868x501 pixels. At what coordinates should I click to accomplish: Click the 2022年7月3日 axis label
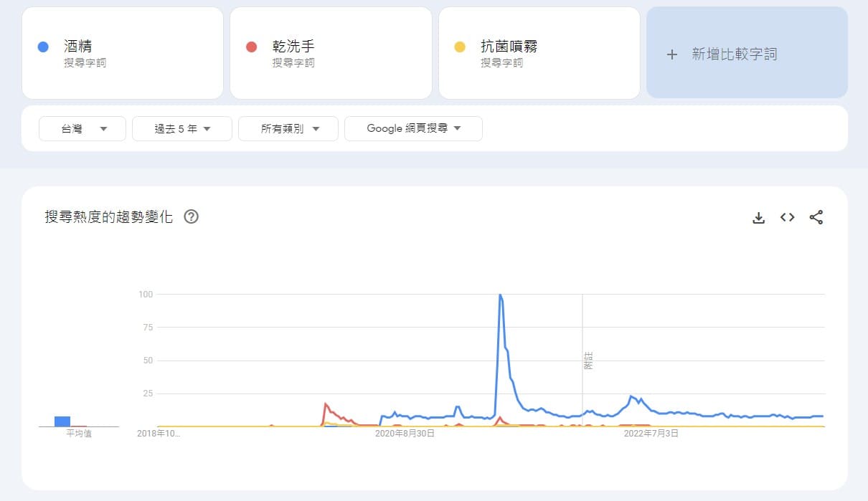651,434
